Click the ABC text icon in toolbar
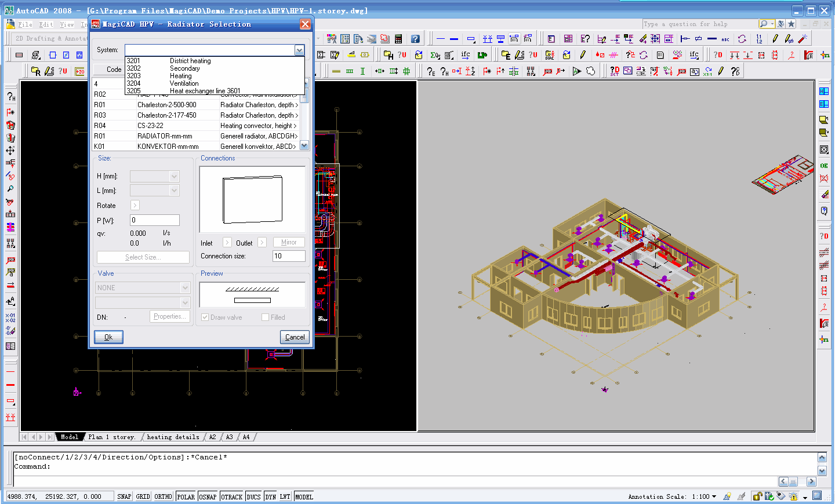The width and height of the screenshot is (835, 504). pos(725,39)
